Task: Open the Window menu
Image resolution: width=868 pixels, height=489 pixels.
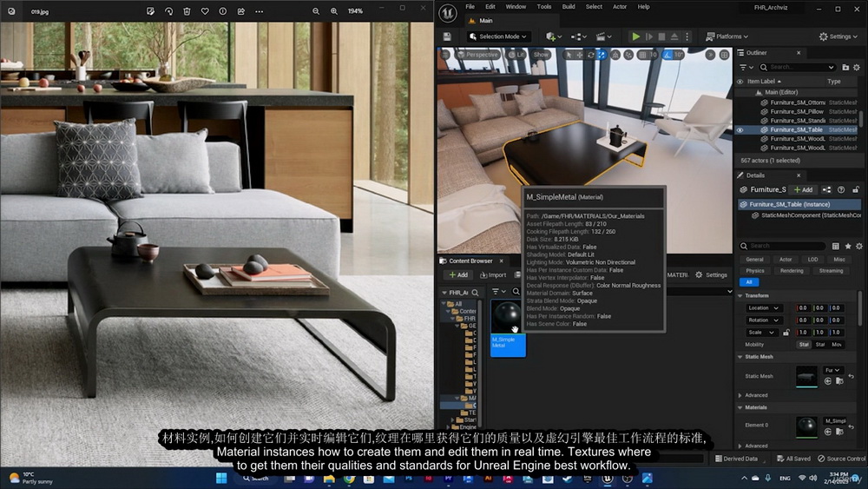Action: click(x=516, y=7)
